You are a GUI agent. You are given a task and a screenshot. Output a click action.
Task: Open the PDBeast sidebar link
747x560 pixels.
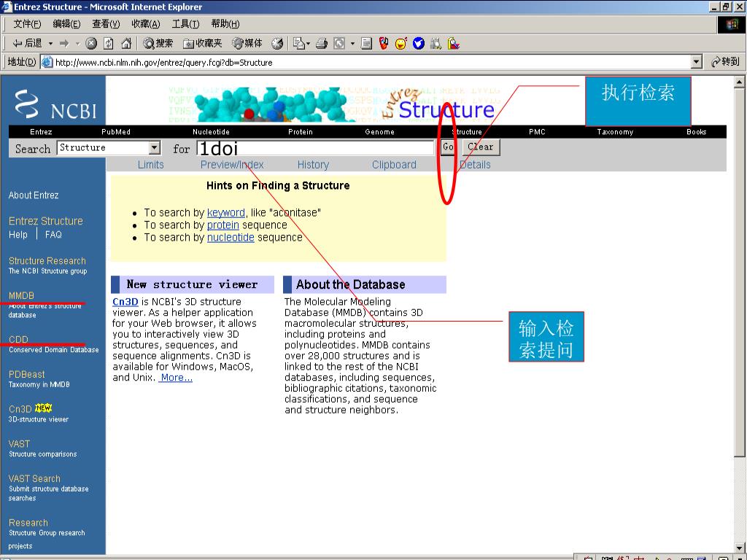(x=27, y=374)
